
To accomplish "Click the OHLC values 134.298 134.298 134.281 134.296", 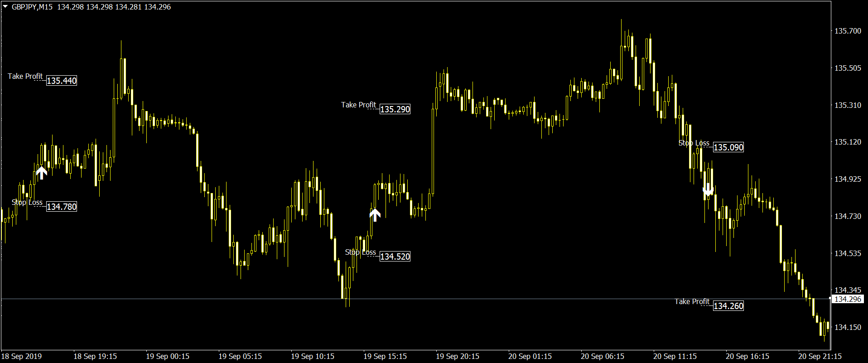I will point(114,7).
